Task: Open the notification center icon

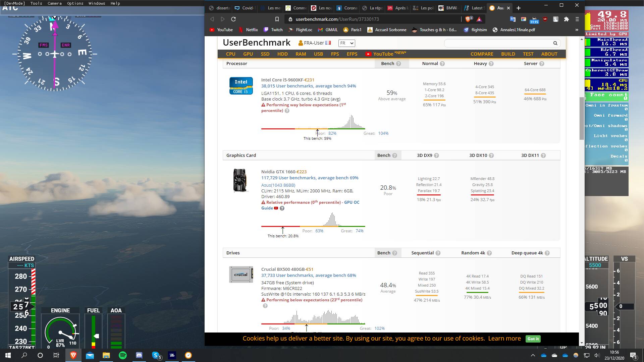Action: tap(633, 355)
